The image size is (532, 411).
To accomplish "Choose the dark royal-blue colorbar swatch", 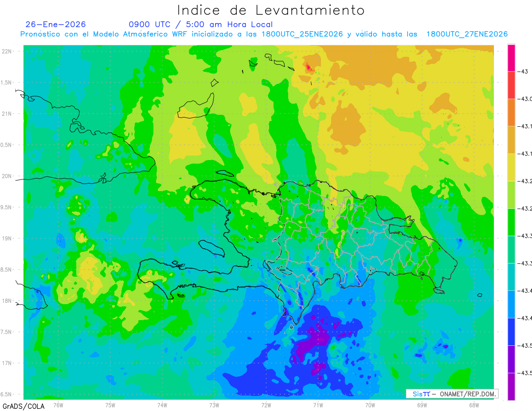I will 511,332.
